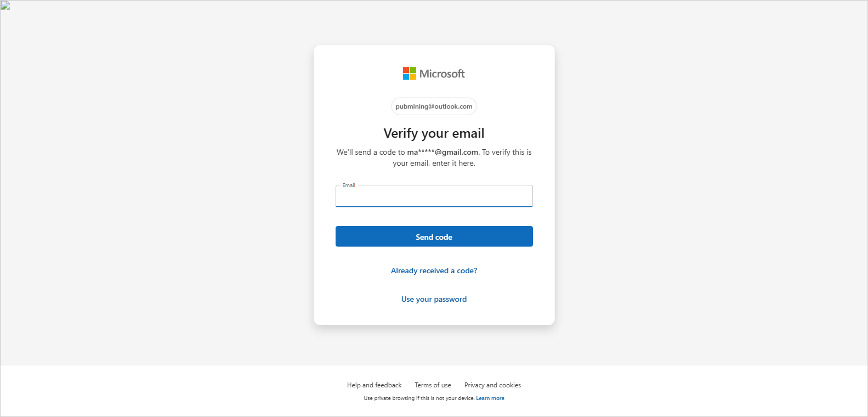Follow the Learn more link
This screenshot has height=417, width=868.
tap(490, 398)
